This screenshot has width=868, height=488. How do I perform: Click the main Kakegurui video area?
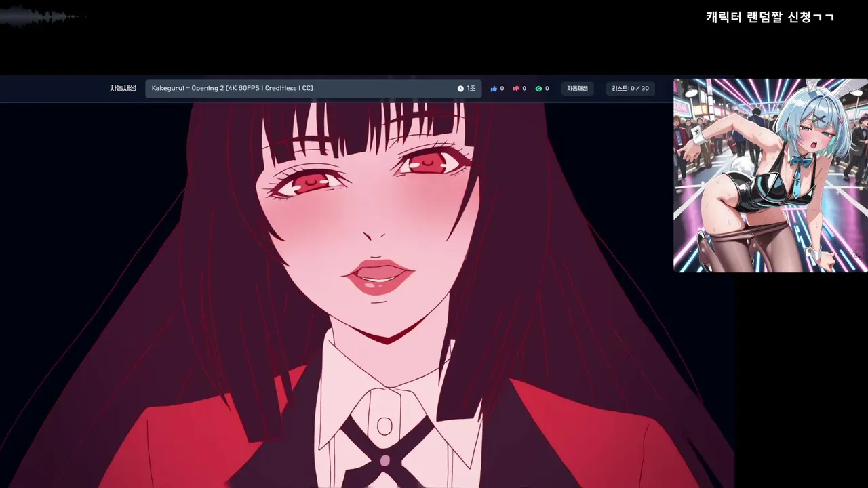(367, 295)
